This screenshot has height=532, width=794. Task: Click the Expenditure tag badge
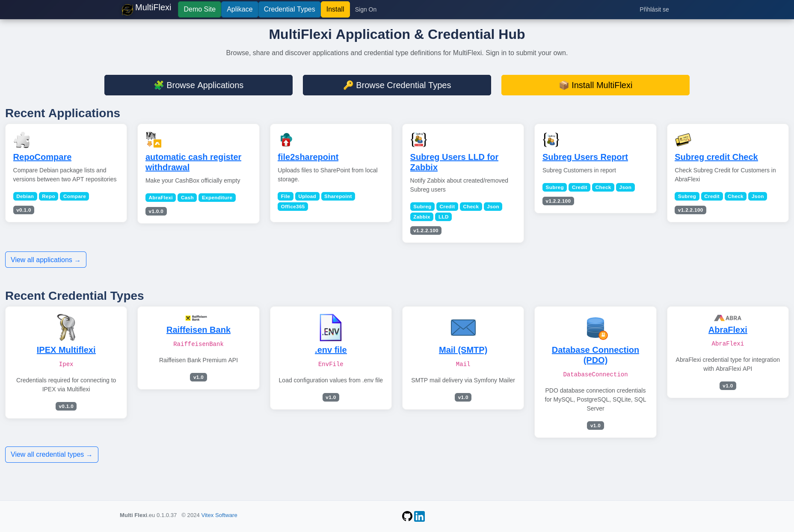tap(217, 198)
